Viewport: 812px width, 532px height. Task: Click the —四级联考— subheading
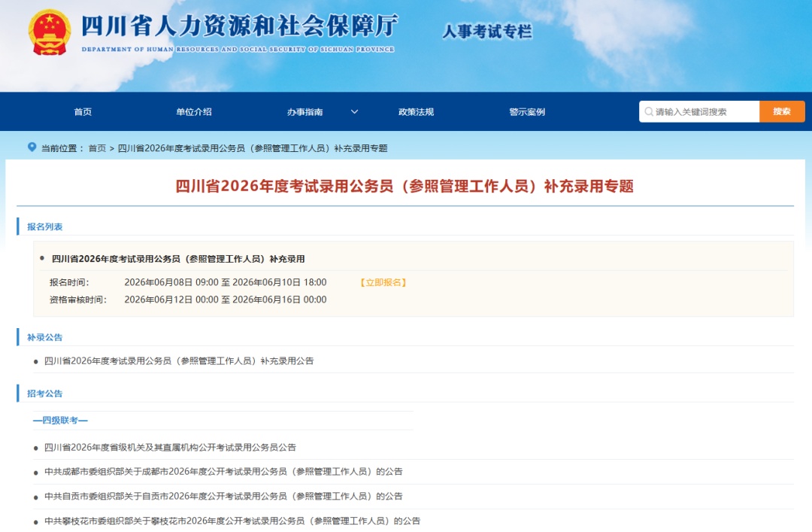click(x=60, y=420)
